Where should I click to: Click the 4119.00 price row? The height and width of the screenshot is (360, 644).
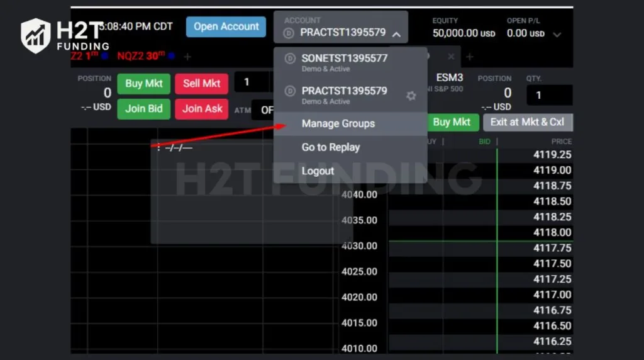coord(480,171)
